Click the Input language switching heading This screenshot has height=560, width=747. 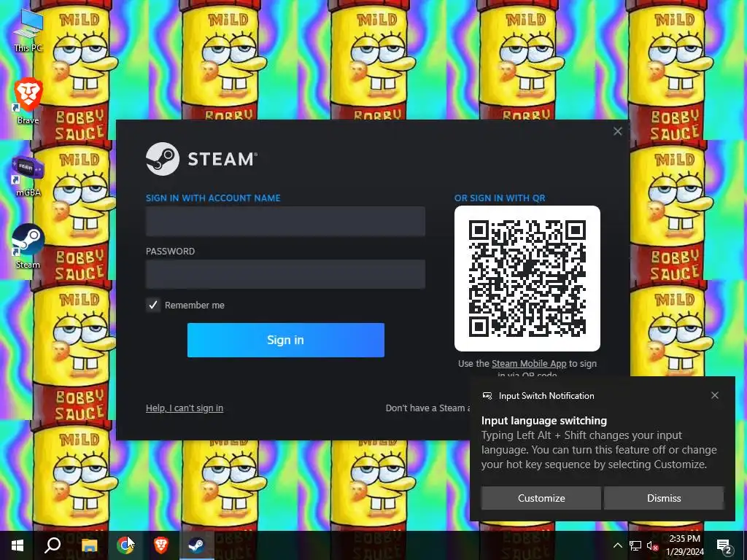click(x=544, y=421)
